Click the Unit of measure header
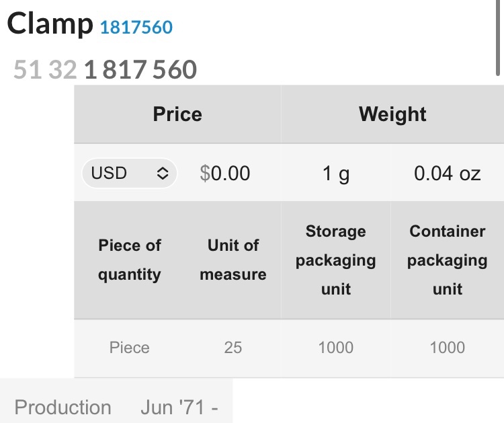 click(233, 260)
